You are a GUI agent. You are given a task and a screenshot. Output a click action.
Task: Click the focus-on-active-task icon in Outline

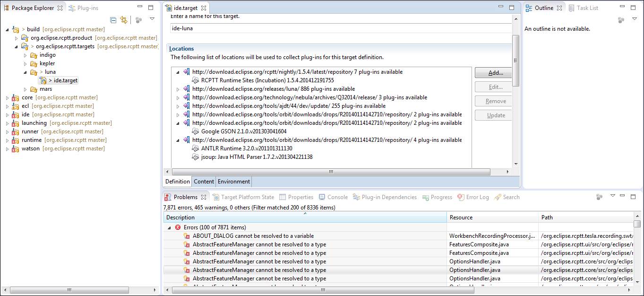point(622,20)
